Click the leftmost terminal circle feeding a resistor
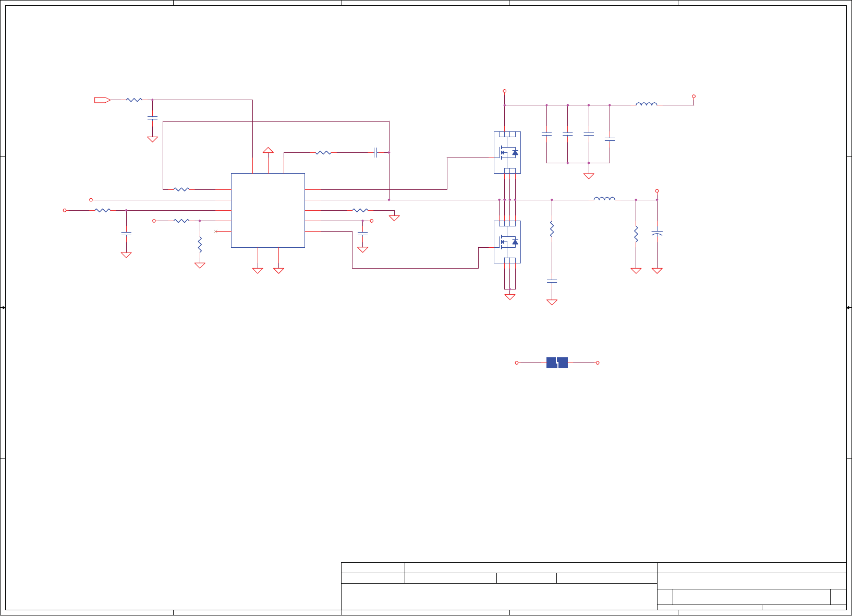Screen dimensions: 852x616 pyautogui.click(x=65, y=210)
